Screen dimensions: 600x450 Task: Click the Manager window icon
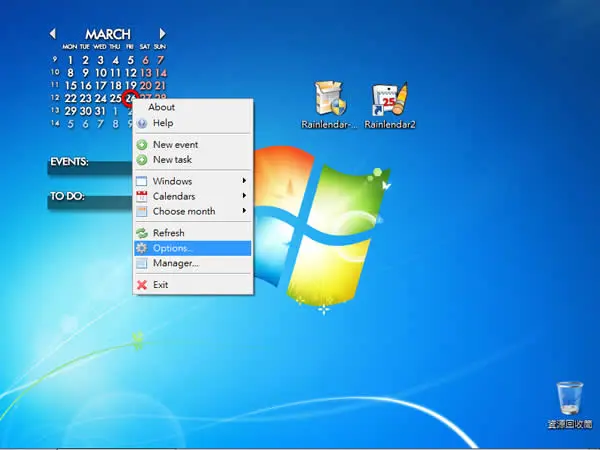tap(142, 263)
